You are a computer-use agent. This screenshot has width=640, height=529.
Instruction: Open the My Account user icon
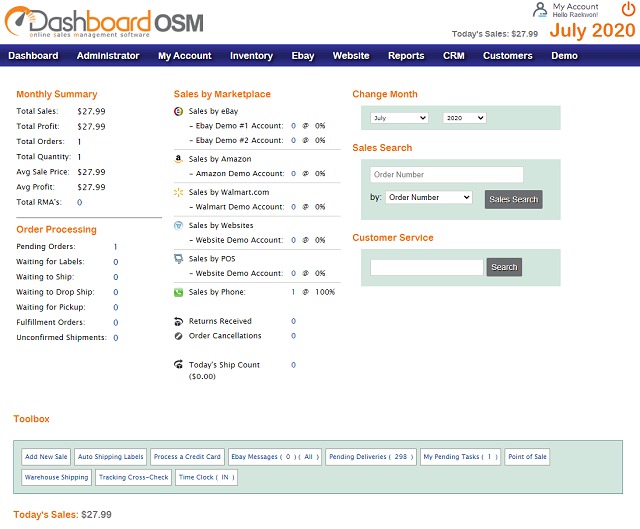tap(540, 9)
